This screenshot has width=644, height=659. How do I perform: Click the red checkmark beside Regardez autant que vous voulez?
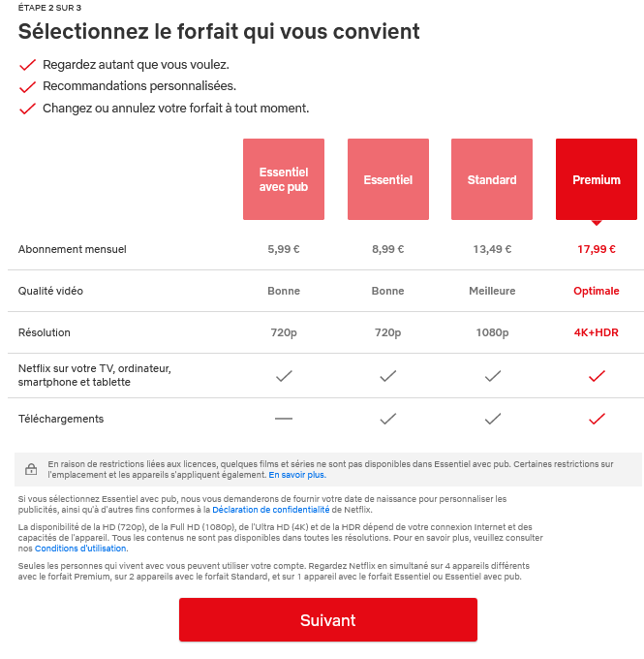pyautogui.click(x=27, y=65)
